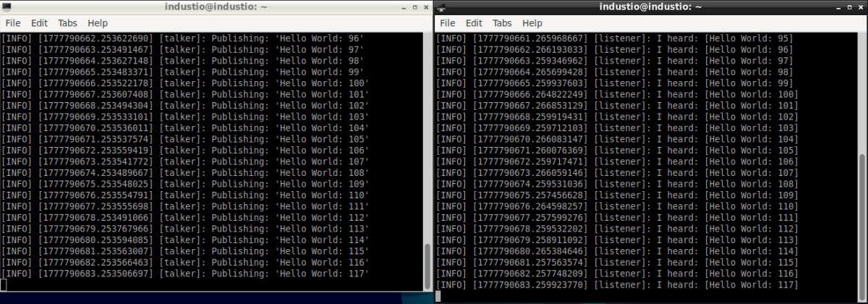Open Edit menu in the listener terminal
Screen dimensions: 868x304
[474, 23]
